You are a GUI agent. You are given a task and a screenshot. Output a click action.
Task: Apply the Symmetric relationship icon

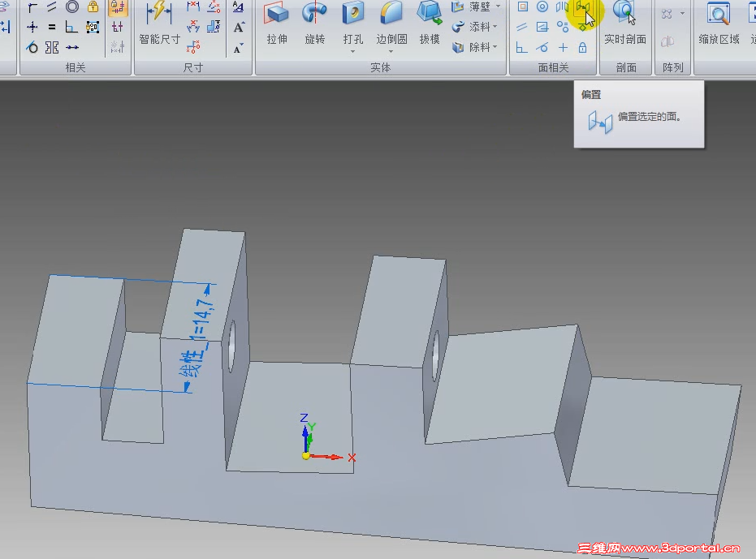point(52,47)
